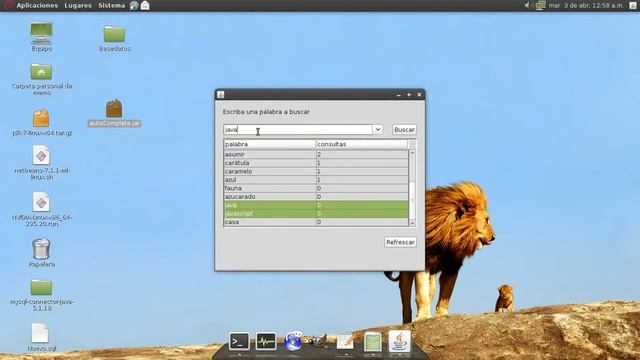Open the green notebook dock icon

(373, 341)
